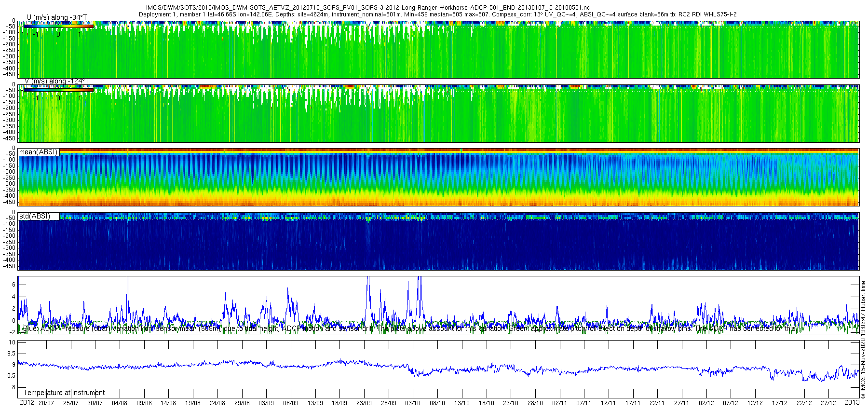Click the '22/12' date tick label
The width and height of the screenshot is (868, 410).
(804, 403)
